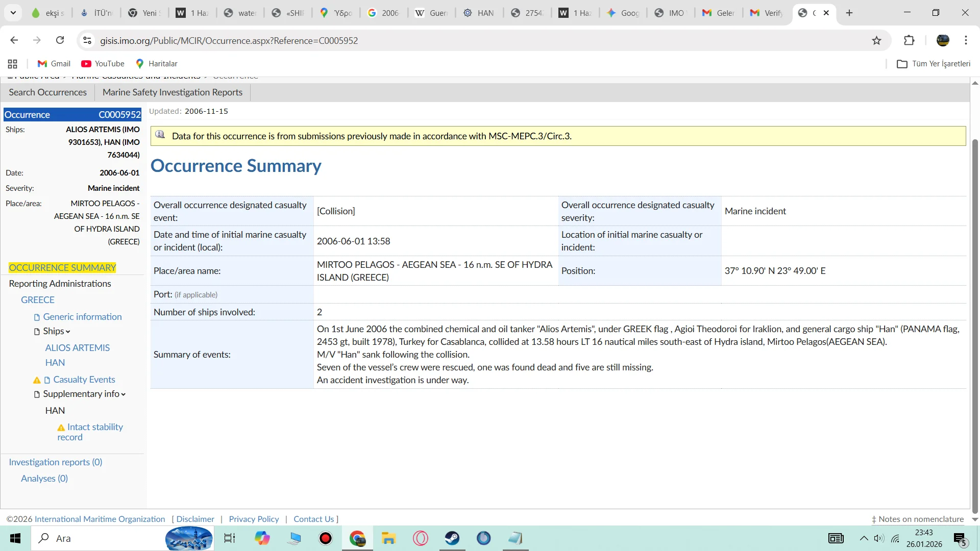Open the Chrome three-dot menu
Viewport: 980px width, 551px height.
pyautogui.click(x=966, y=40)
